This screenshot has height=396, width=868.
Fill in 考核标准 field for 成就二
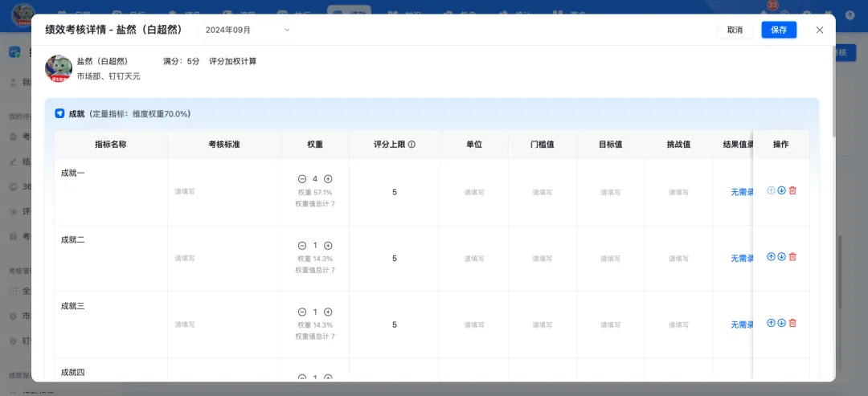pos(224,259)
